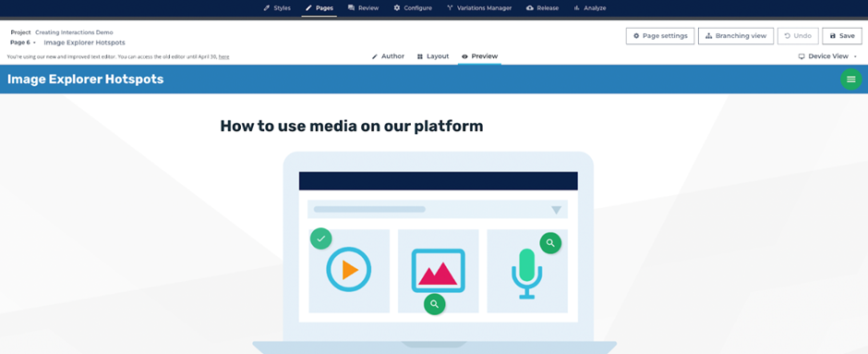This screenshot has width=868, height=354.
Task: Go to the Configure tab
Action: pos(413,7)
